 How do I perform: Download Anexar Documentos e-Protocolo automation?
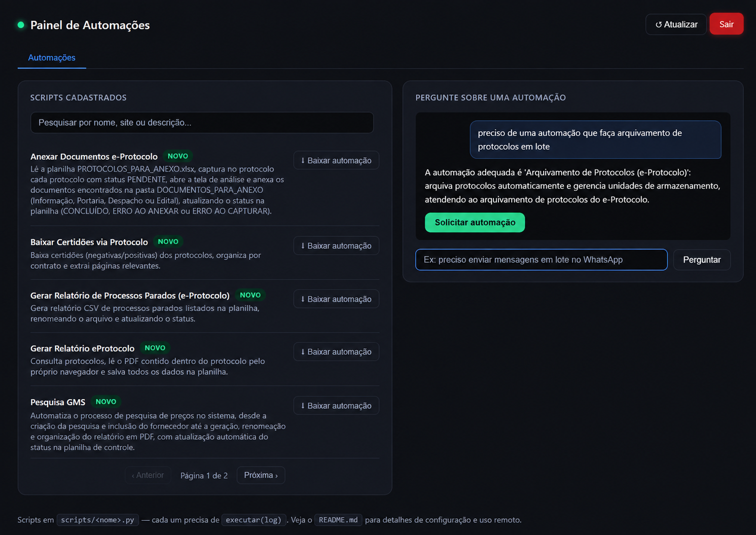336,160
